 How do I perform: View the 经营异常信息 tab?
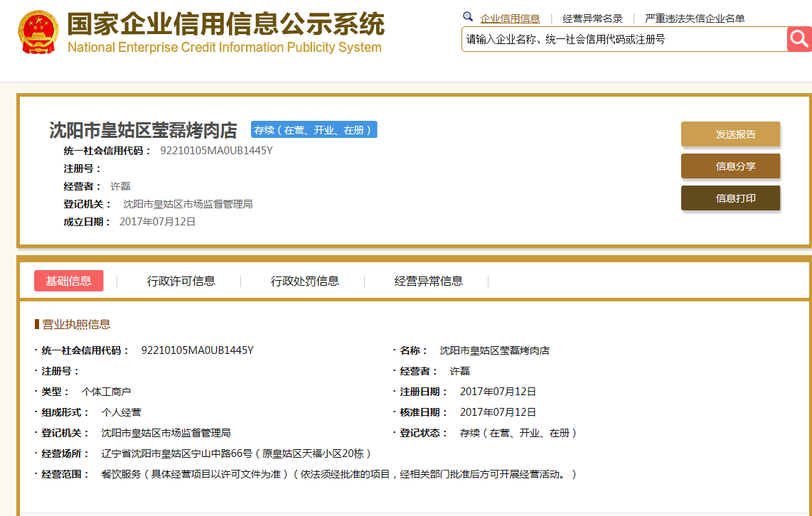428,281
